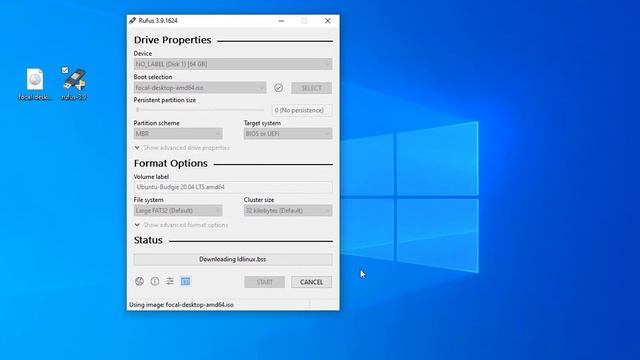Click the Rufus title bar app icon
This screenshot has width=640, height=360.
pos(132,20)
